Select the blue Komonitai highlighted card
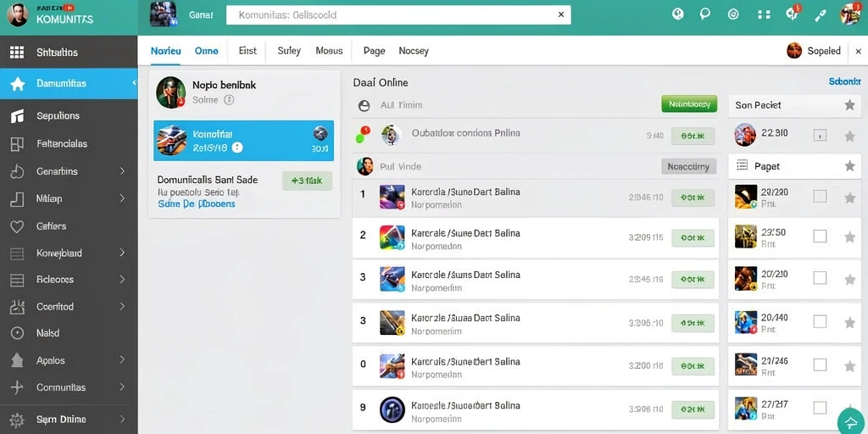 point(243,141)
